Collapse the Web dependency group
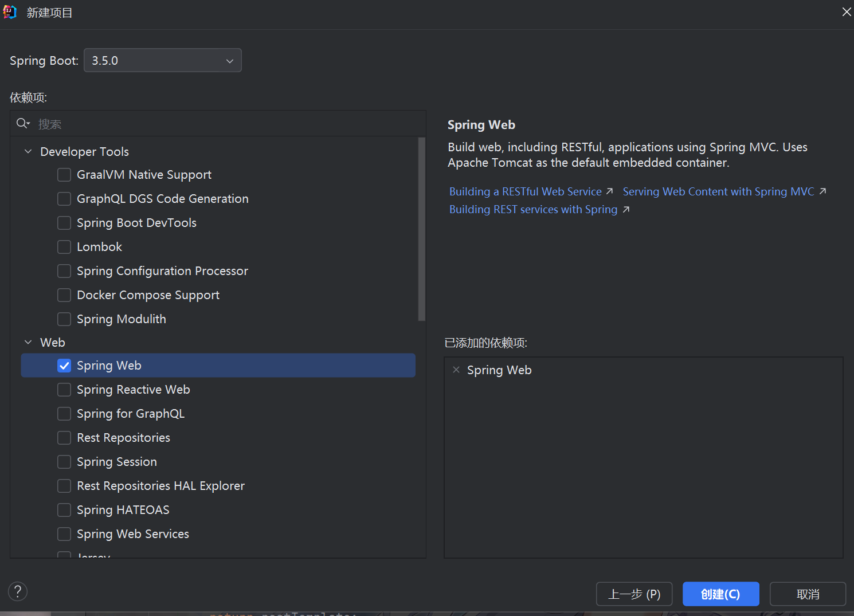Viewport: 854px width, 616px height. pyautogui.click(x=28, y=342)
